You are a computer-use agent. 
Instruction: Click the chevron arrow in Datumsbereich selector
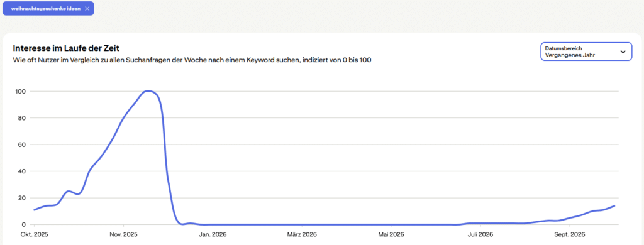623,52
